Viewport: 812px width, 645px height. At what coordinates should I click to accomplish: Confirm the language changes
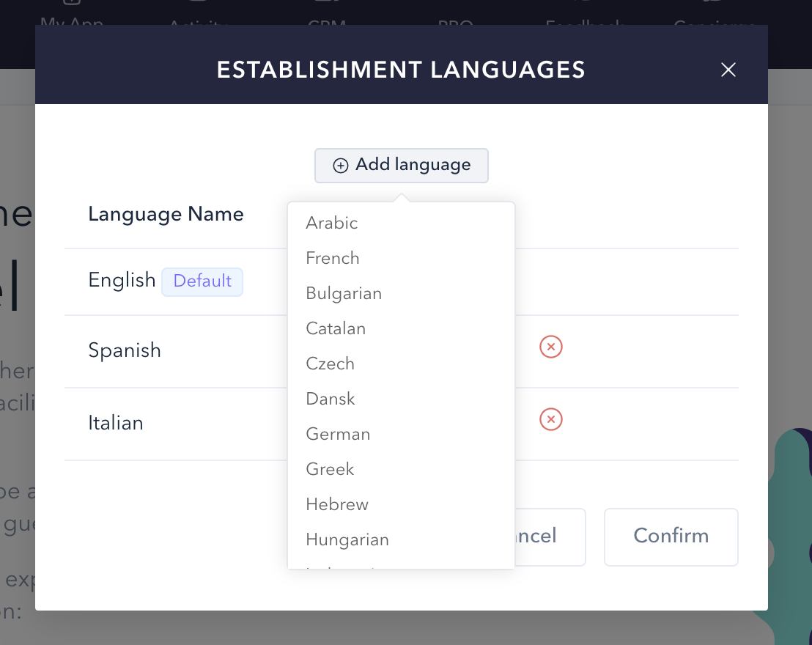pyautogui.click(x=671, y=537)
